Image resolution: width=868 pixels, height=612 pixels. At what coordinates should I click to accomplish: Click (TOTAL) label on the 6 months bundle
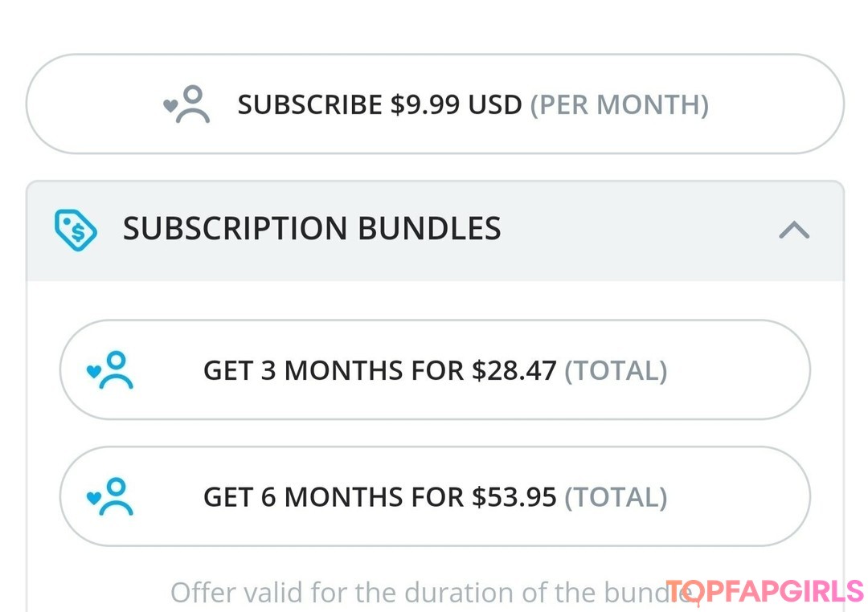(616, 498)
